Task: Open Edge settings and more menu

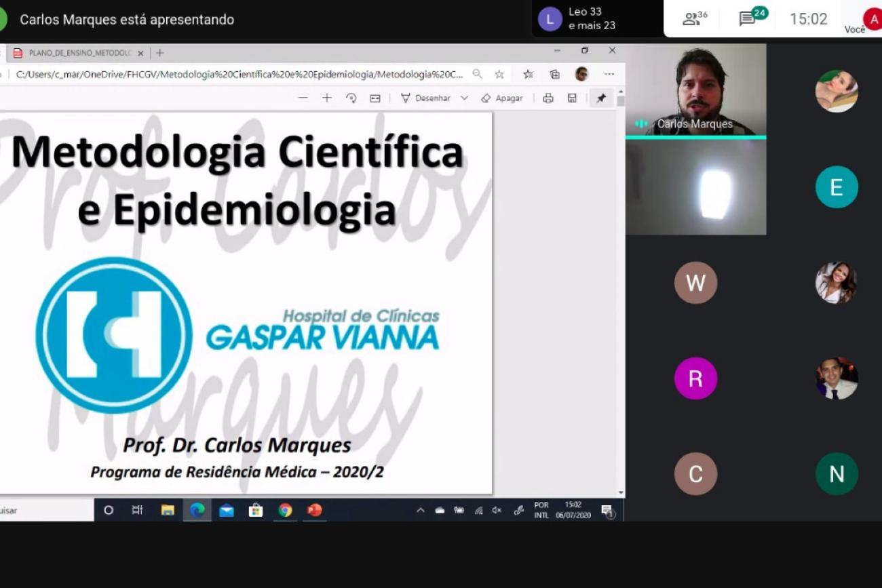Action: click(x=609, y=74)
